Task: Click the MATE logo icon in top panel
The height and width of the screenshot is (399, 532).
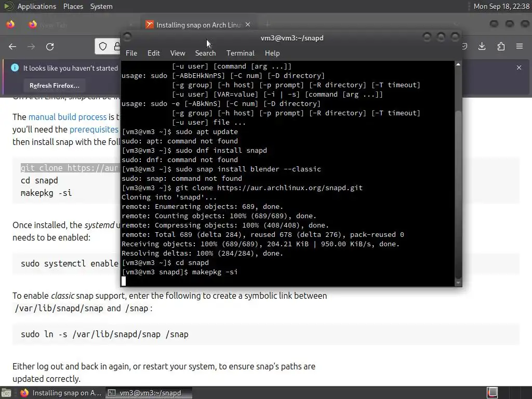Action: pos(8,6)
